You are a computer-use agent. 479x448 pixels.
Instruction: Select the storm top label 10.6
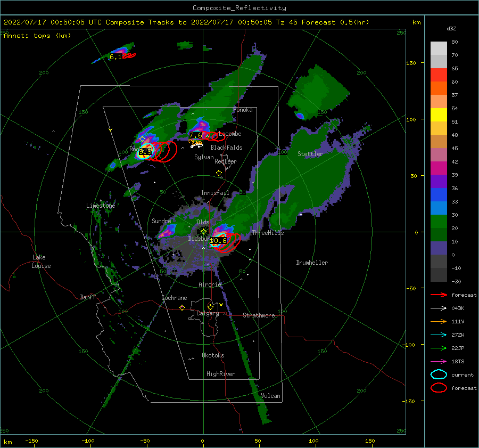click(218, 241)
